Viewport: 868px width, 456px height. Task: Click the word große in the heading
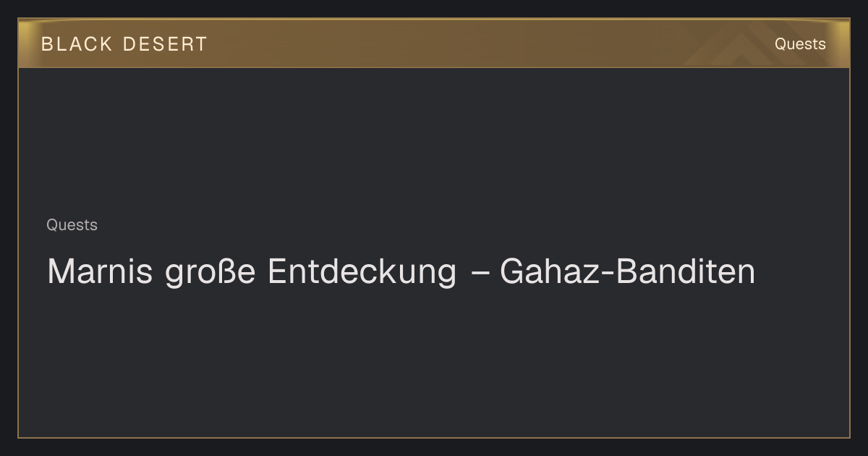[210, 273]
